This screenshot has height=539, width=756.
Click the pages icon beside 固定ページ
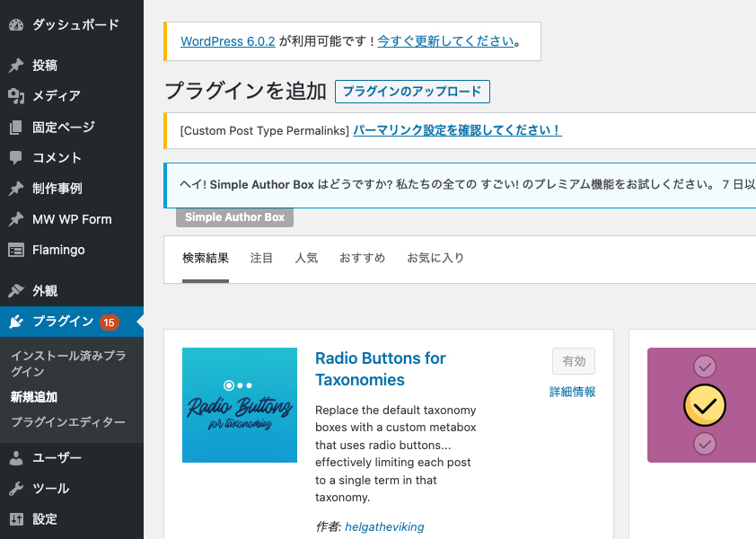[x=16, y=127]
